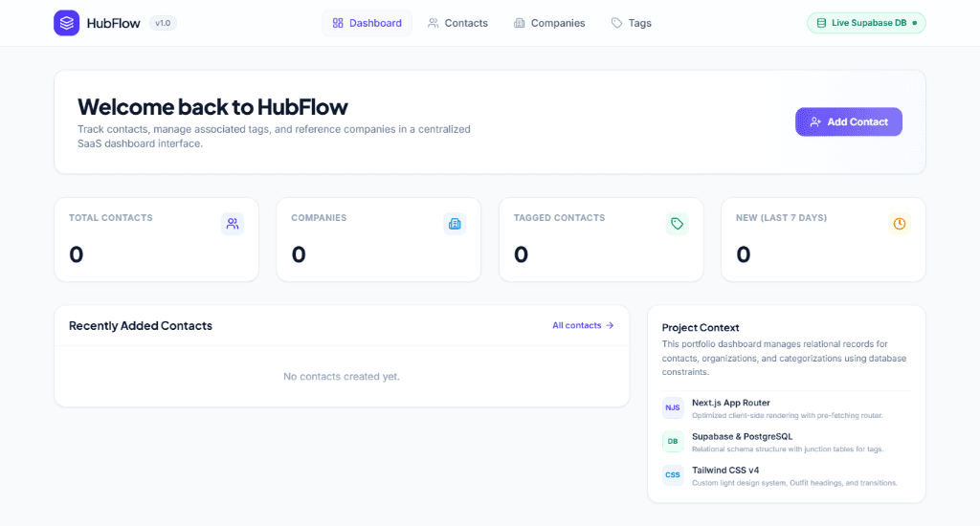980x526 pixels.
Task: Click the v1.0 version badge
Action: pos(163,23)
